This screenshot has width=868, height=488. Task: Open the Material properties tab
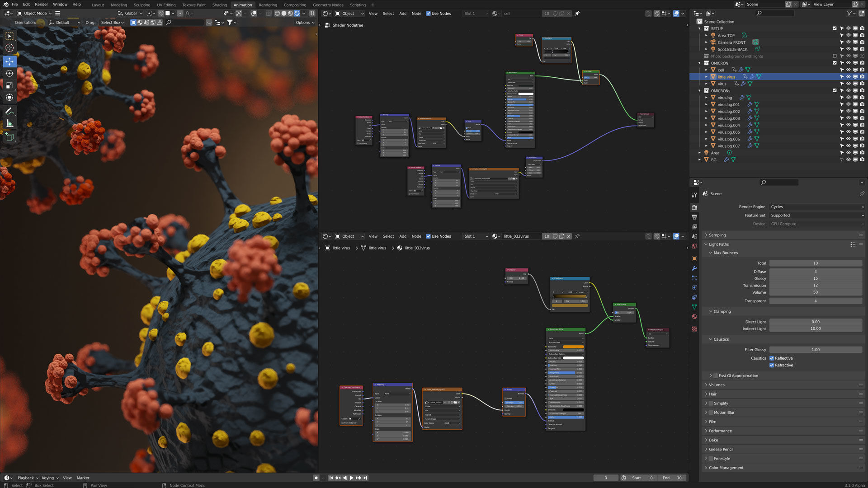(694, 316)
